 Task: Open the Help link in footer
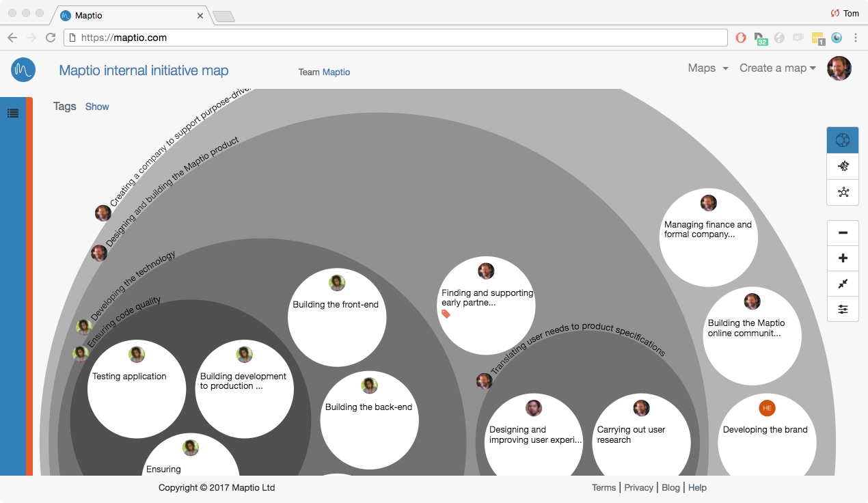tap(697, 487)
